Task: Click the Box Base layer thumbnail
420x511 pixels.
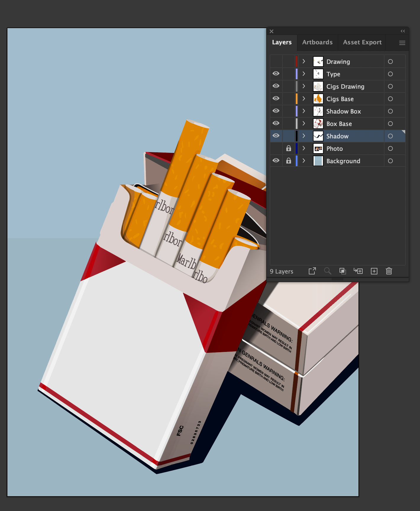Action: [x=318, y=124]
